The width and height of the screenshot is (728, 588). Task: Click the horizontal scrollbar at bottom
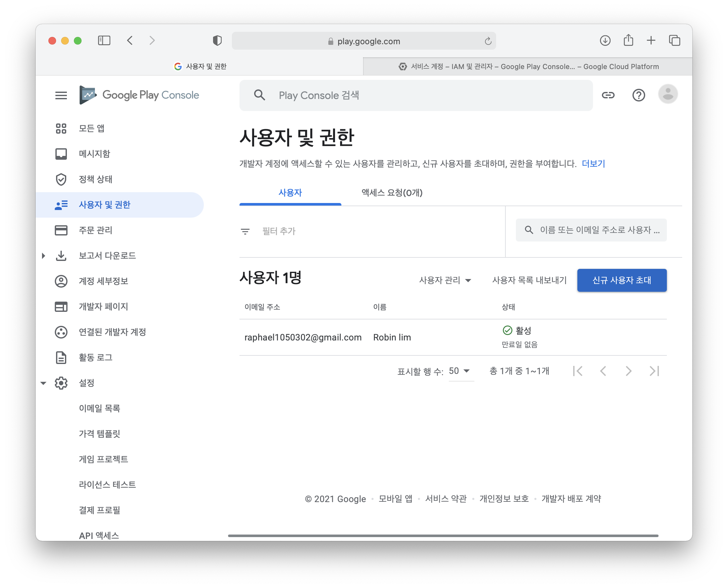[x=443, y=536]
